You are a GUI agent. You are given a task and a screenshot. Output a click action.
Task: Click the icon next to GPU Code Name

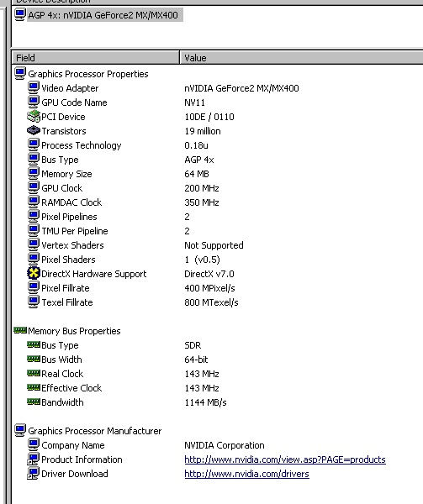(34, 102)
